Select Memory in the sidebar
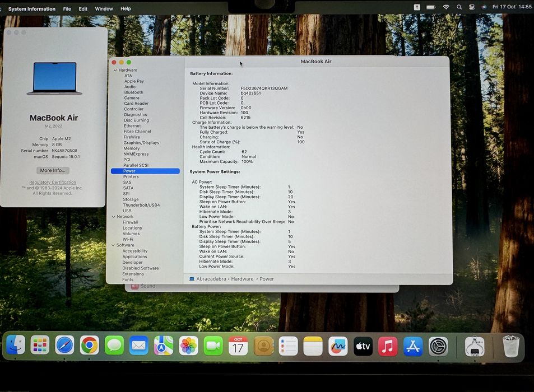534x392 pixels. tap(132, 148)
